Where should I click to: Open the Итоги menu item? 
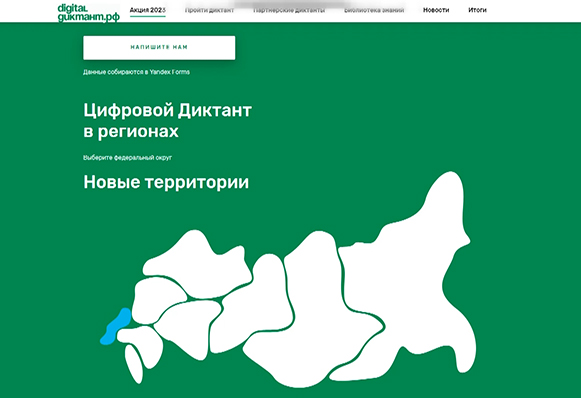click(x=477, y=10)
